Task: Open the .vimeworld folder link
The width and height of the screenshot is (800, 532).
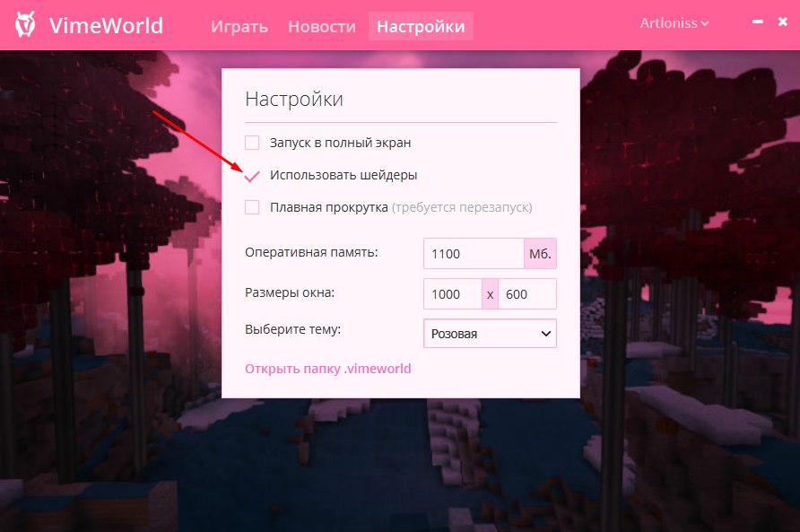Action: (x=328, y=369)
